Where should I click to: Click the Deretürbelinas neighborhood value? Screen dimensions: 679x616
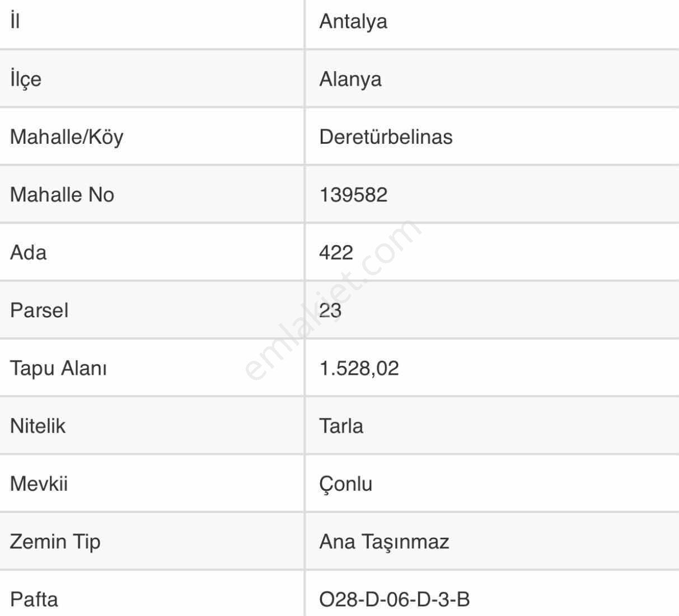point(386,137)
